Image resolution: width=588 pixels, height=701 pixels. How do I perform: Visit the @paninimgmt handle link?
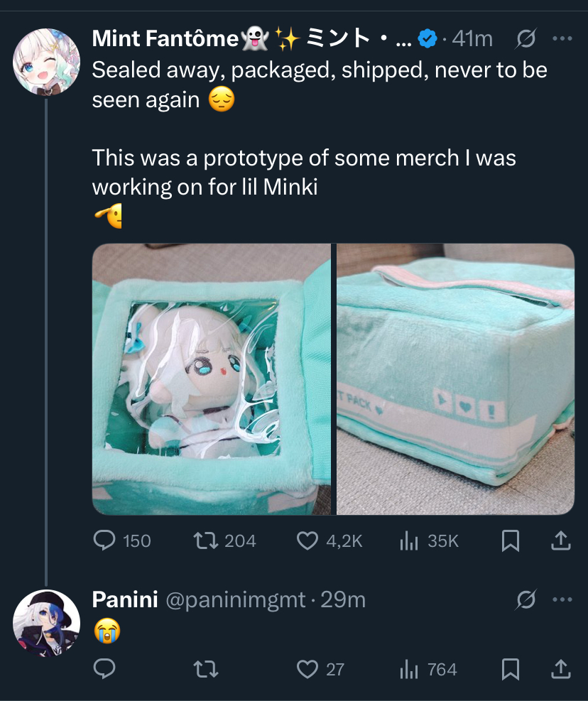236,600
